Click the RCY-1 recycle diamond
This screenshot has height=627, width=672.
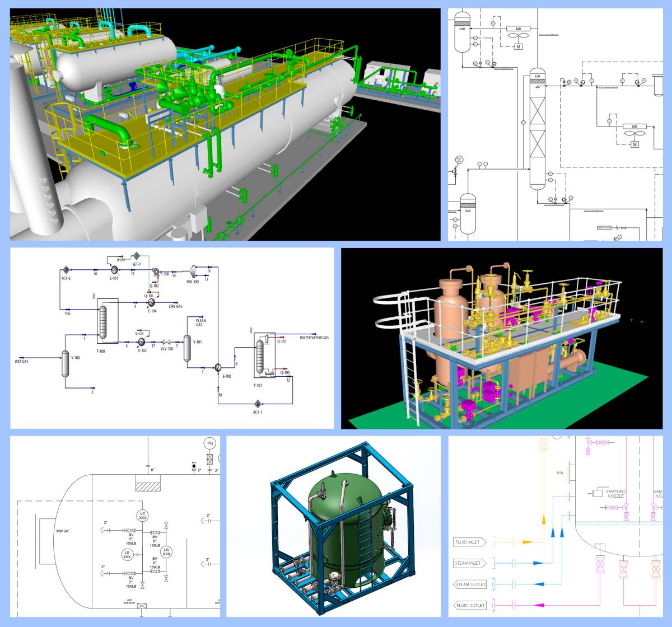pos(257,403)
